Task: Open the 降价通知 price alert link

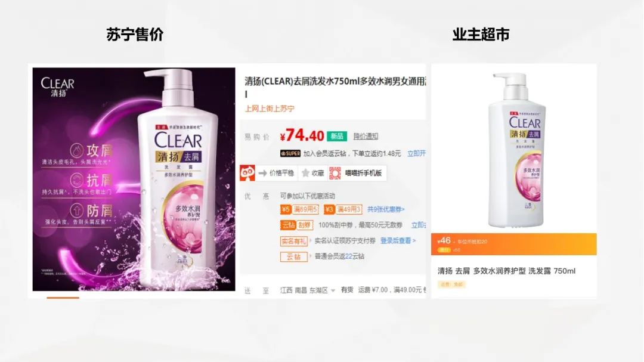Action: point(366,136)
